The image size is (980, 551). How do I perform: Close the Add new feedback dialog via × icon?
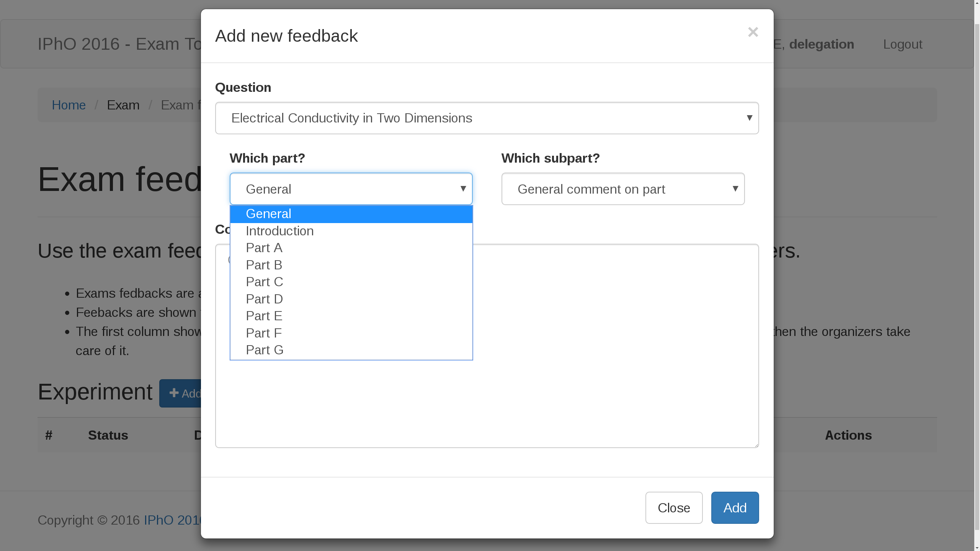(x=753, y=32)
